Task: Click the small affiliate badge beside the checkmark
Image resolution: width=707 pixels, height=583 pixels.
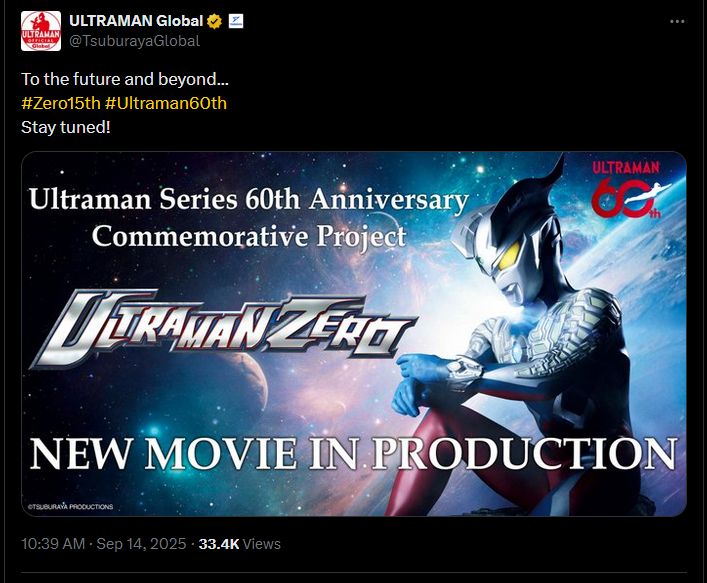Action: (x=236, y=21)
